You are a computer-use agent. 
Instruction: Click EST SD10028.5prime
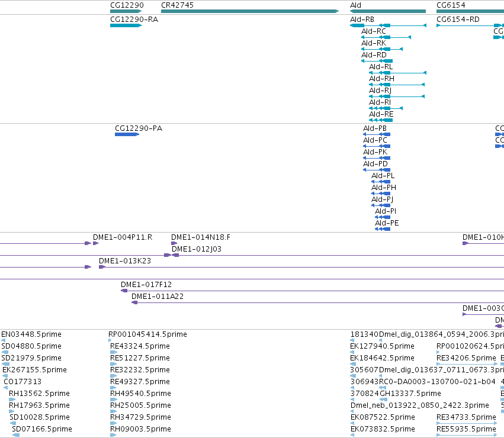coord(40,417)
